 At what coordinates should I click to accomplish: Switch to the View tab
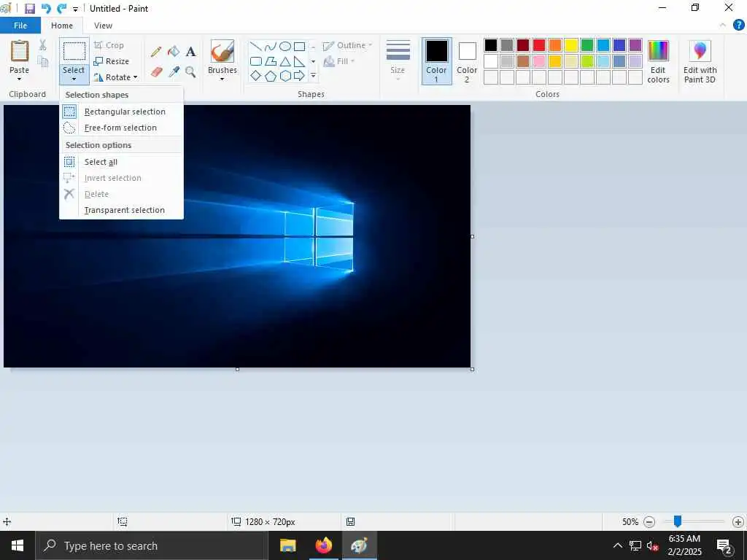[103, 26]
